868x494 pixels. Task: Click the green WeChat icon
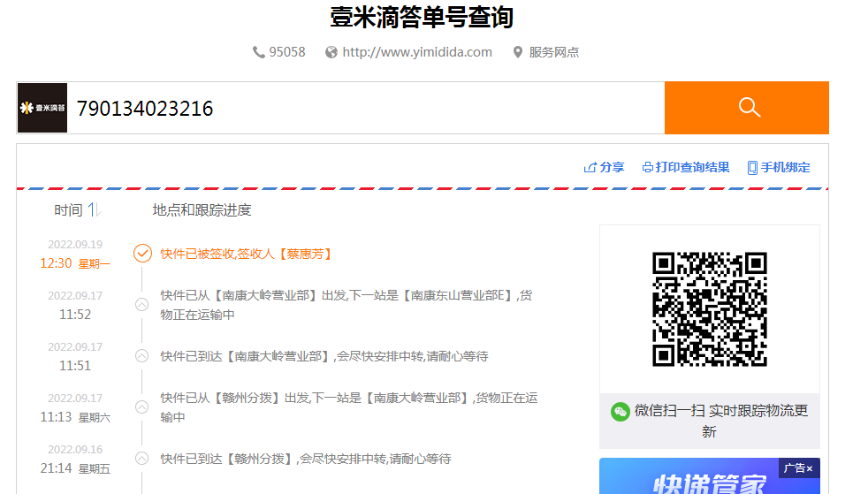(620, 412)
